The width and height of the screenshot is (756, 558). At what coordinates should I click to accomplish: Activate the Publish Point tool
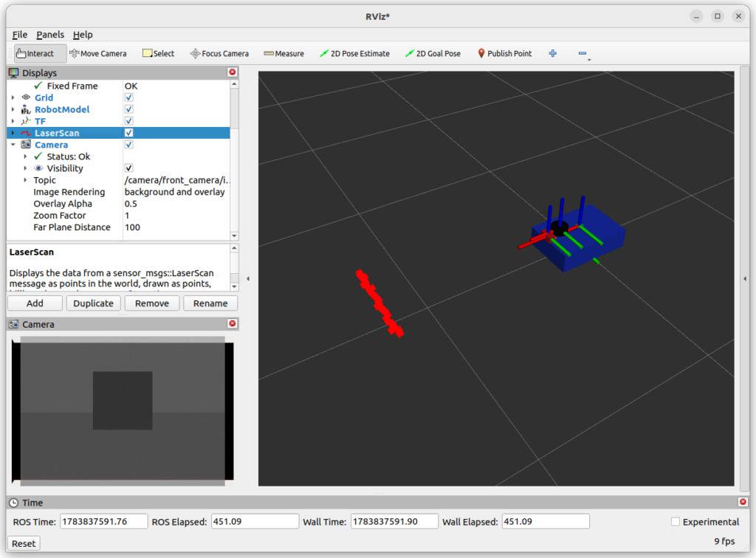pyautogui.click(x=504, y=53)
